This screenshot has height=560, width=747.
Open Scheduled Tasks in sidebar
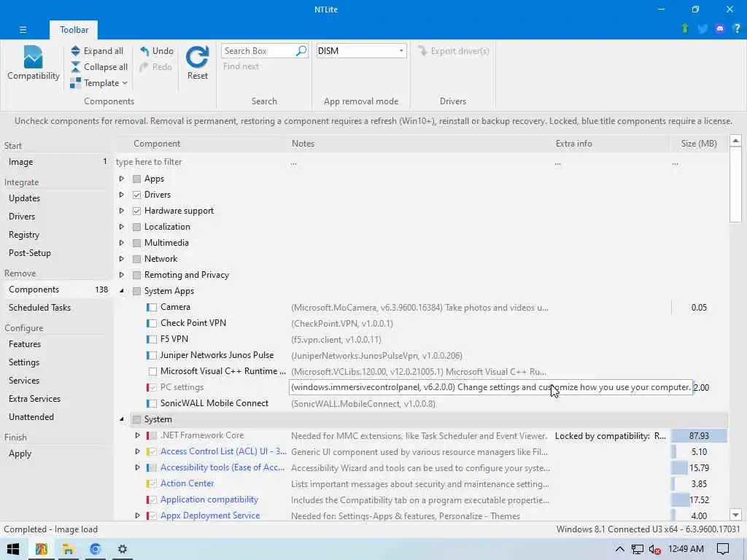(x=39, y=308)
